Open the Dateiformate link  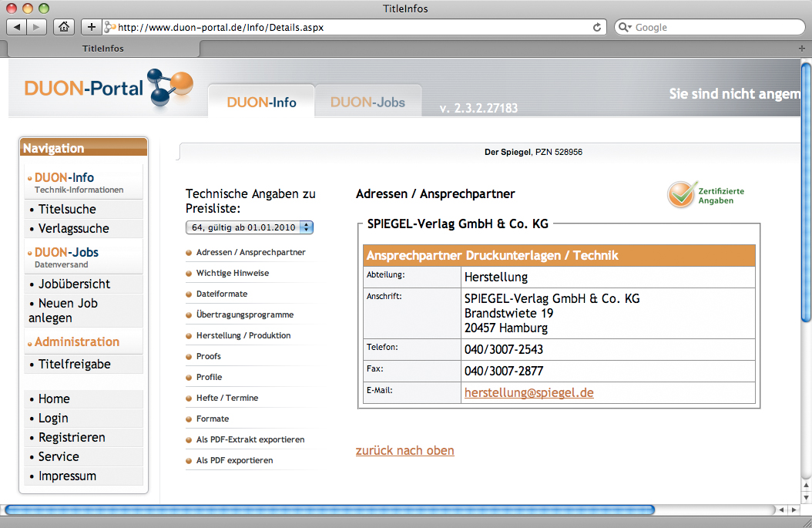point(222,294)
